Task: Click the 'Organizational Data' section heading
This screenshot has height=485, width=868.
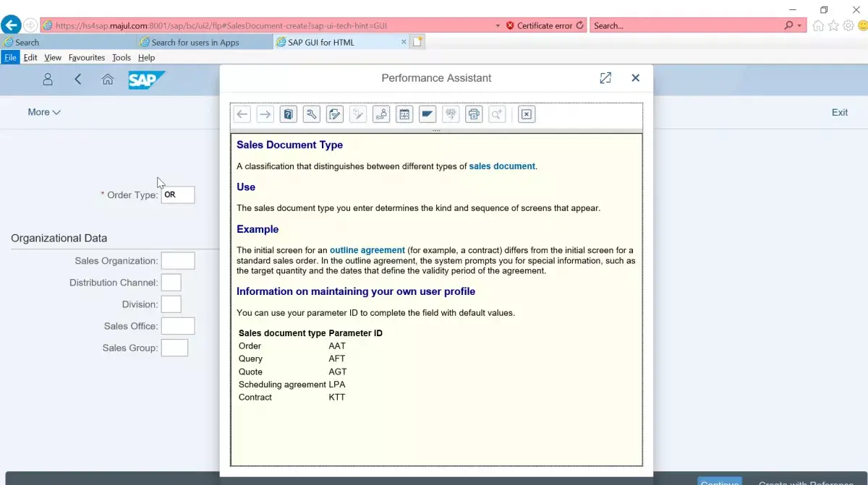Action: [59, 238]
